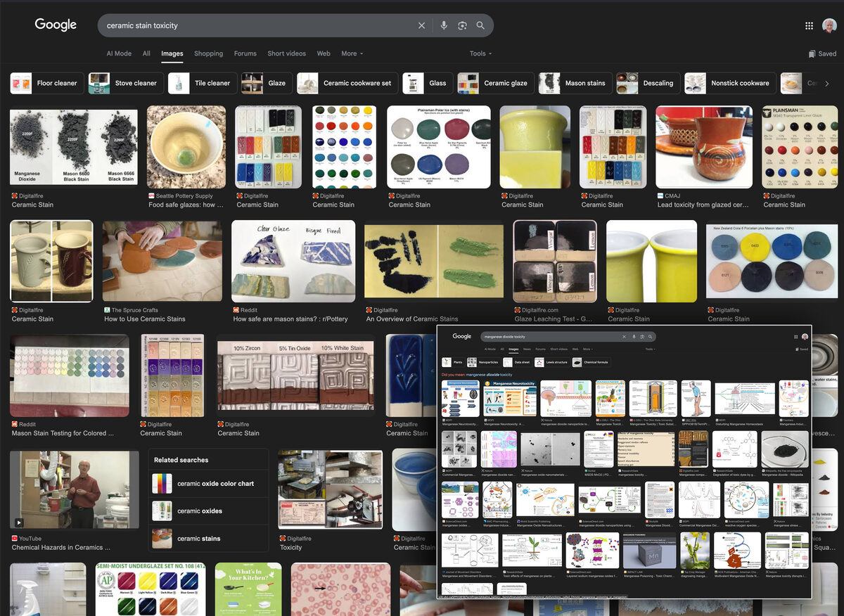Switch to the Shopping tab
The height and width of the screenshot is (616, 844).
pyautogui.click(x=208, y=53)
